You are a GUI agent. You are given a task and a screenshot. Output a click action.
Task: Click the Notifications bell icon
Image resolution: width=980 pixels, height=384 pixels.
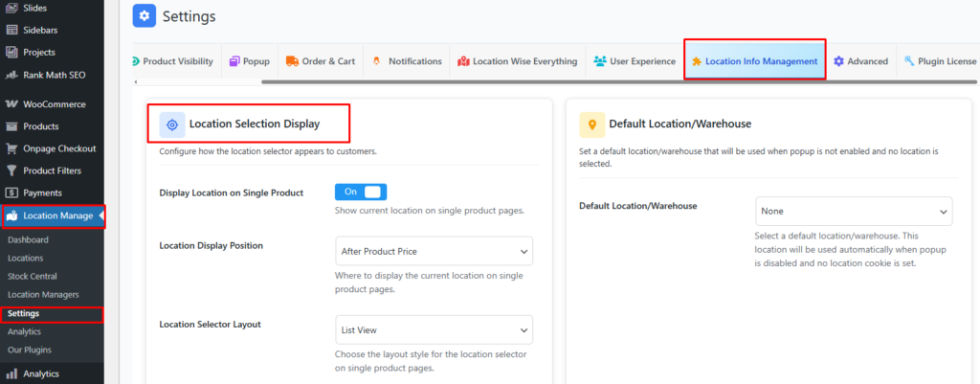[376, 61]
